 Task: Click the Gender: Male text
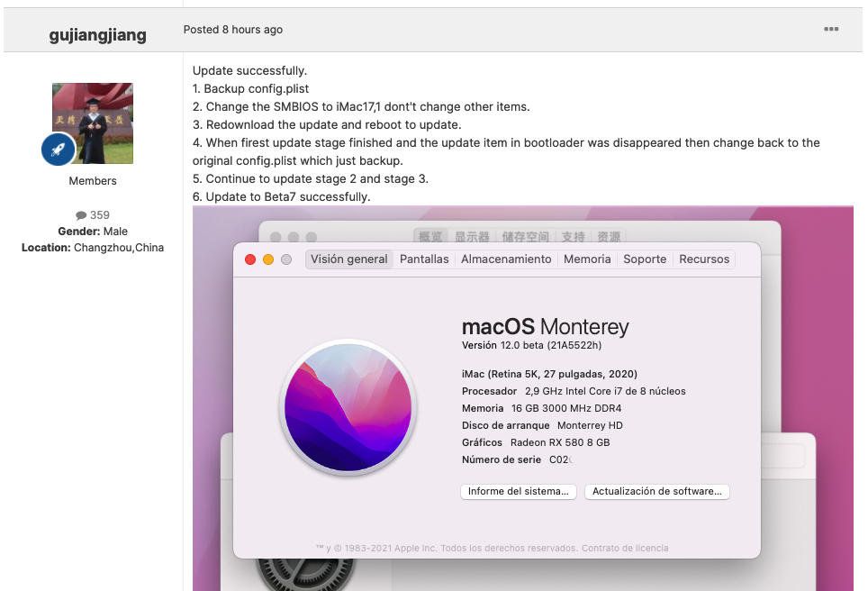pyautogui.click(x=93, y=232)
